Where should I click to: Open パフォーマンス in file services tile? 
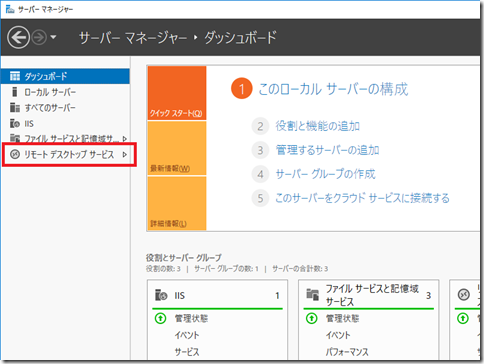[347, 352]
